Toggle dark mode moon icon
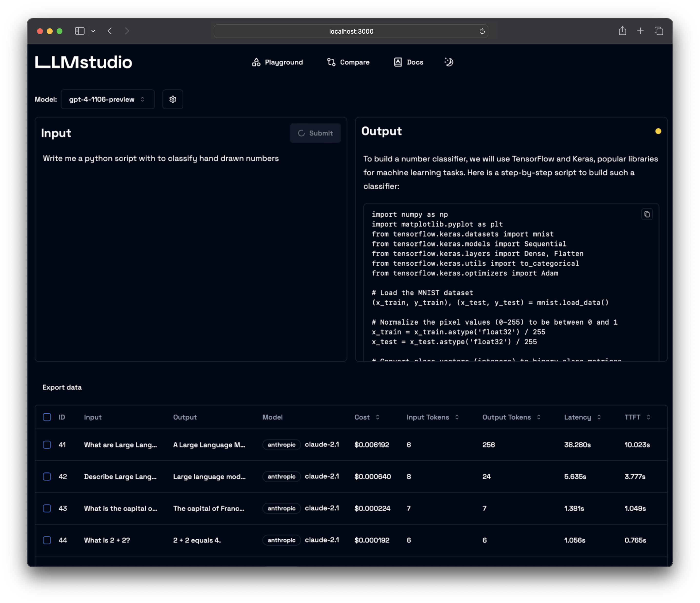 click(x=449, y=62)
